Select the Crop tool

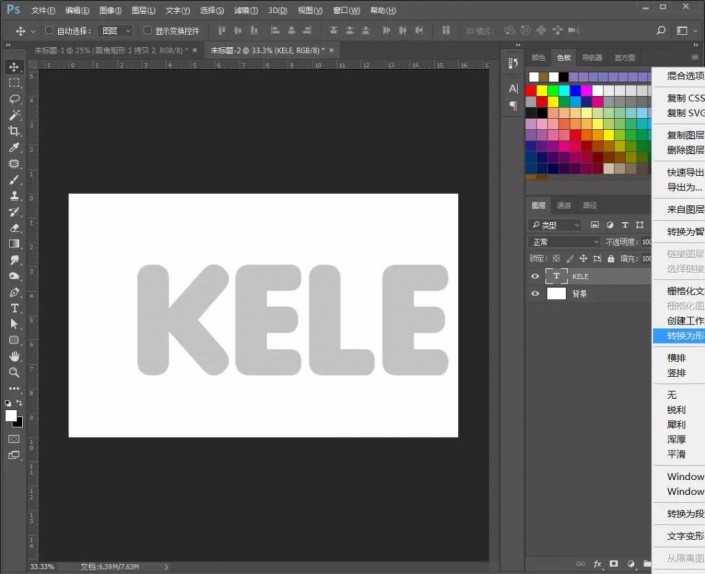pyautogui.click(x=14, y=131)
